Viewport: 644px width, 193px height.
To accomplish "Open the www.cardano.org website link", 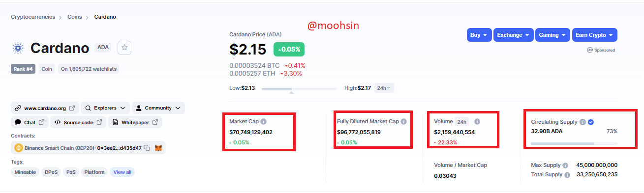I will [x=45, y=108].
